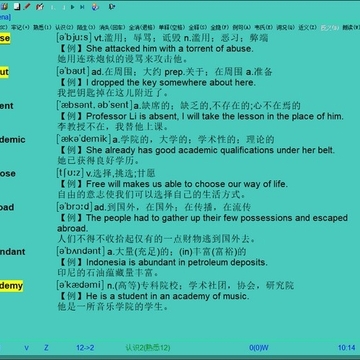360x360 pixels.
Task: Click the 例句(A) command
Action: pyautogui.click(x=241, y=27)
